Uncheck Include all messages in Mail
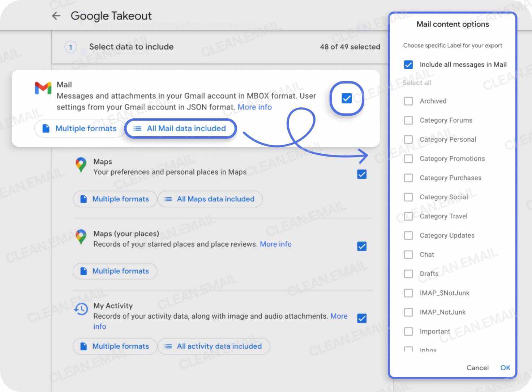This screenshot has height=392, width=532. (x=408, y=64)
